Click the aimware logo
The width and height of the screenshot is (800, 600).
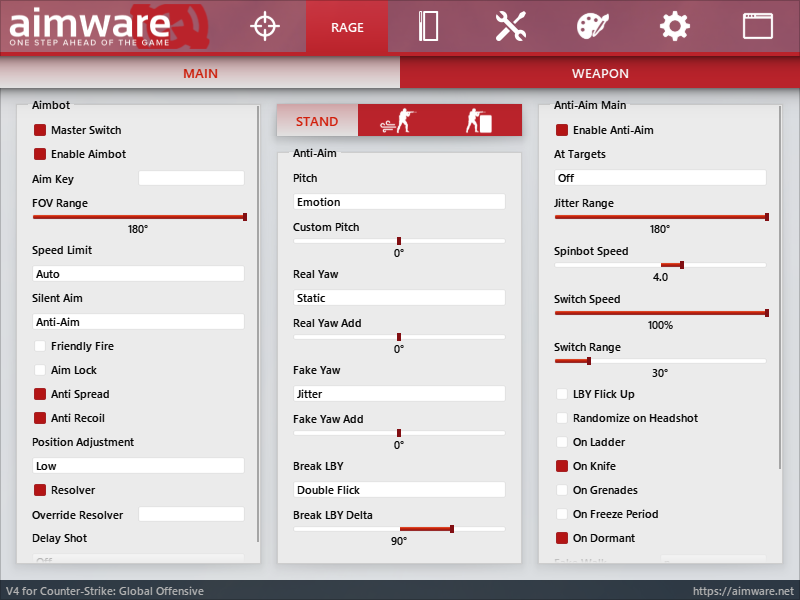(109, 26)
